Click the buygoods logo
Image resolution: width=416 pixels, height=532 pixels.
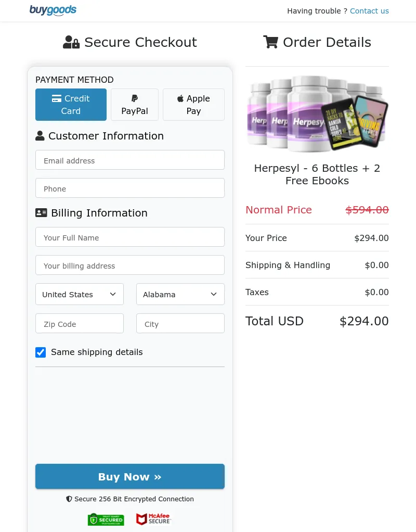click(x=53, y=10)
